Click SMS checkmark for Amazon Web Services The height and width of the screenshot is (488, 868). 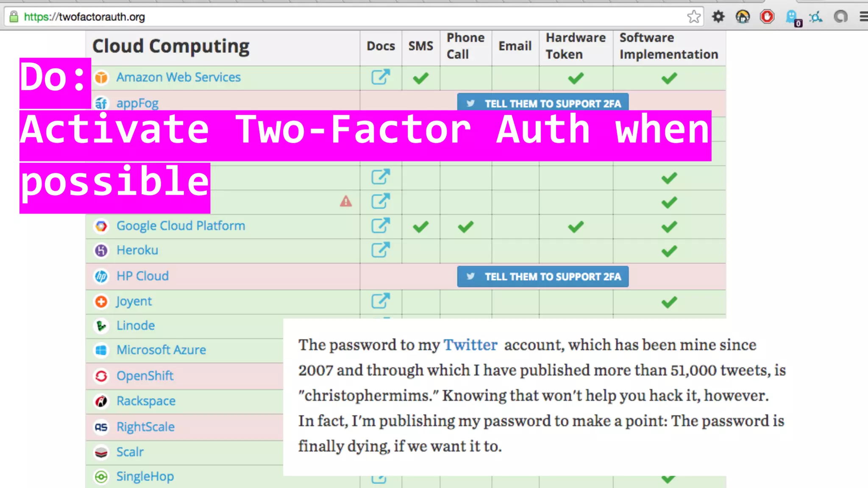[x=421, y=78]
